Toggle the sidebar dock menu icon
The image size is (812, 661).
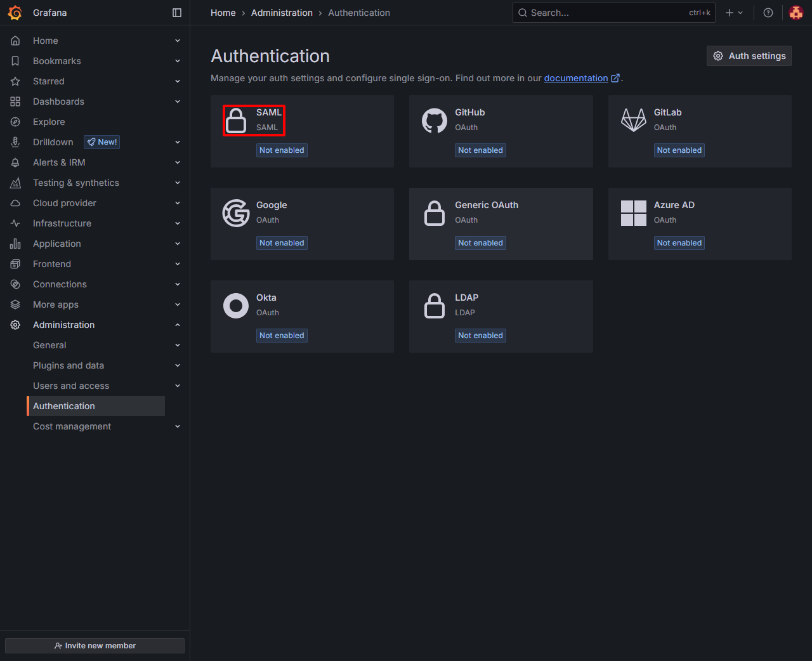coord(177,13)
